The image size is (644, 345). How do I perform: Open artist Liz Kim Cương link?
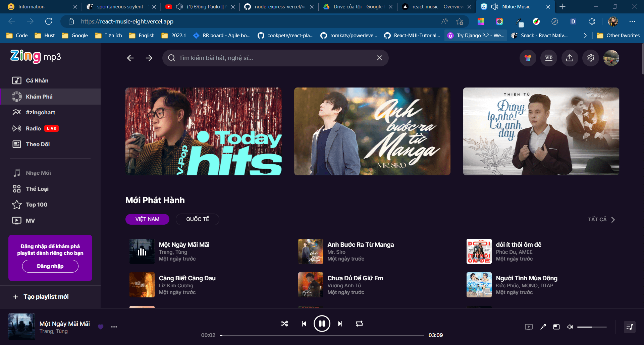(176, 286)
